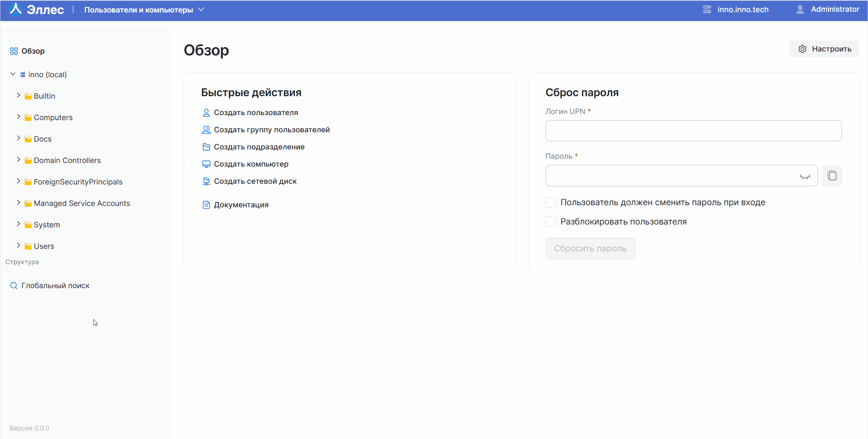868x439 pixels.
Task: Enable user must change password checkbox
Action: point(551,202)
